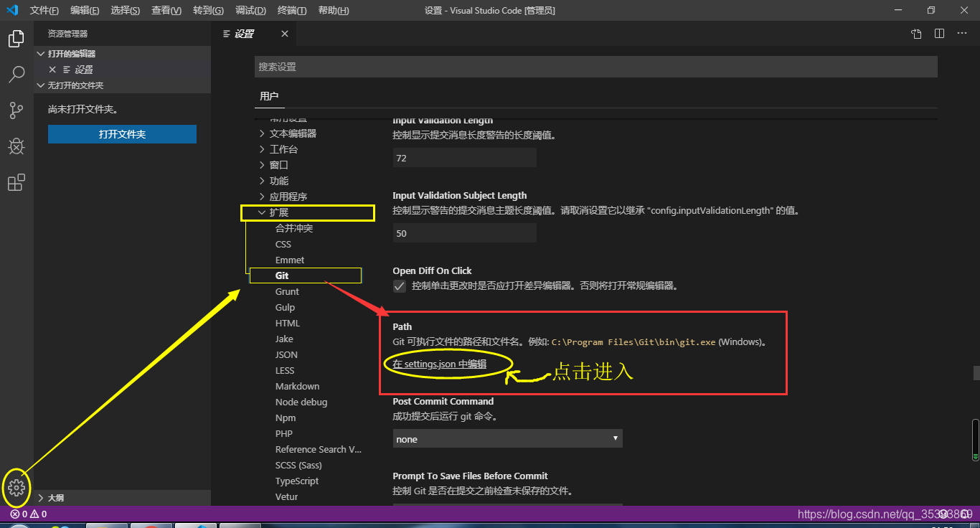
Task: Select the 用户 settings tab
Action: [269, 96]
